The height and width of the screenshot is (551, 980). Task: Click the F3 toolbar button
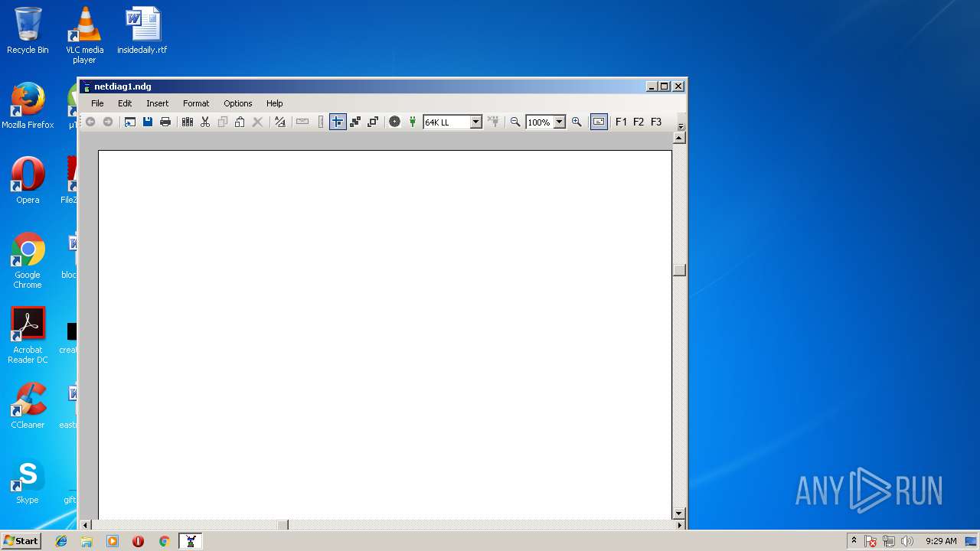click(x=656, y=122)
